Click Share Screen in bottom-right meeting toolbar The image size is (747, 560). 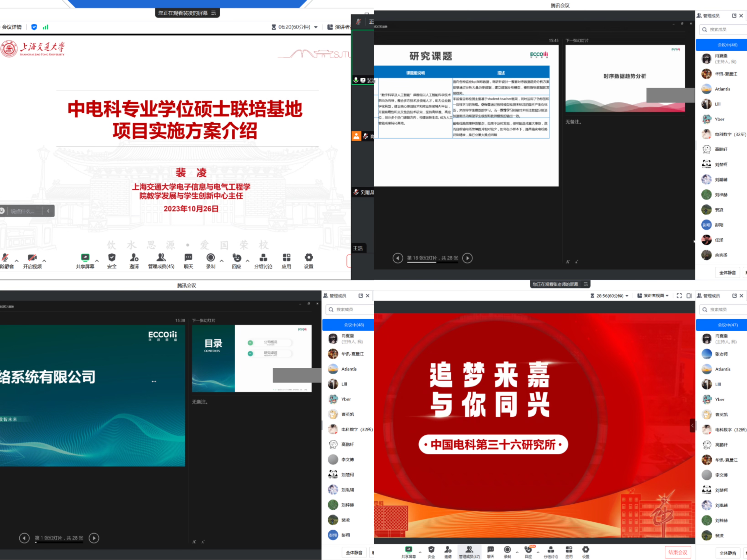pos(409,552)
